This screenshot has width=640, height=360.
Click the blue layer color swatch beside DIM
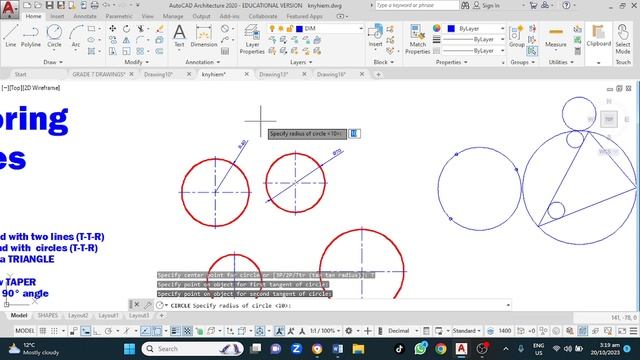pyautogui.click(x=300, y=29)
